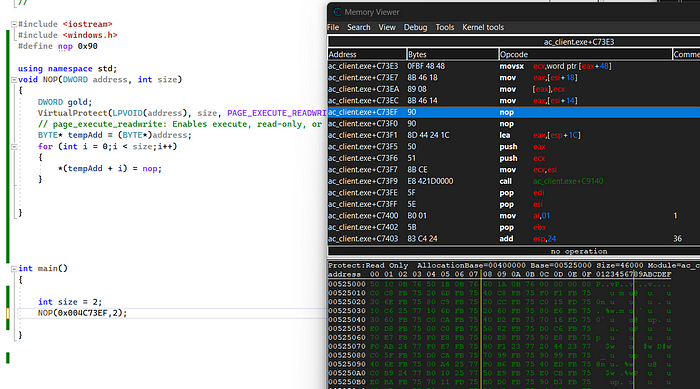Screen dimensions: 700x389
Task: Select the call ac_client.exe+C9140 row
Action: coord(514,181)
